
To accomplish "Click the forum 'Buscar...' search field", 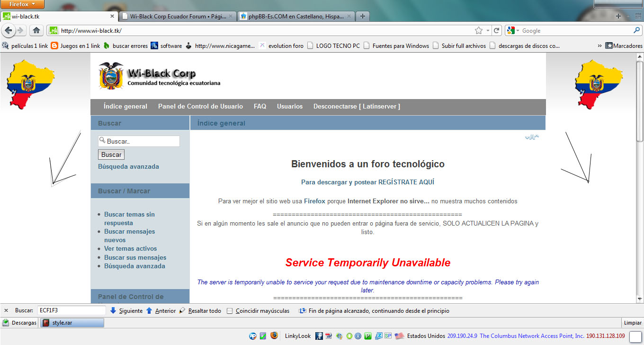I will (139, 141).
